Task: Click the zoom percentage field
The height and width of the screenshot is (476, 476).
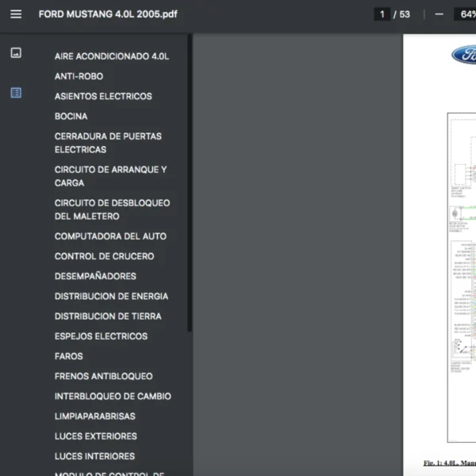Action: pyautogui.click(x=465, y=14)
